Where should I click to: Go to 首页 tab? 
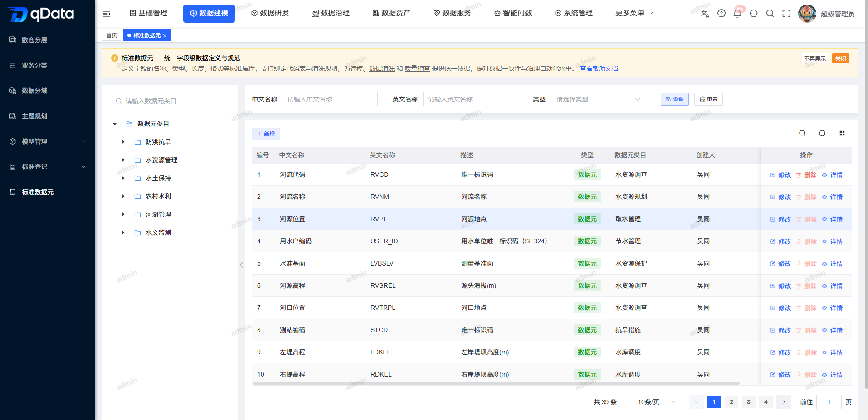coord(112,35)
